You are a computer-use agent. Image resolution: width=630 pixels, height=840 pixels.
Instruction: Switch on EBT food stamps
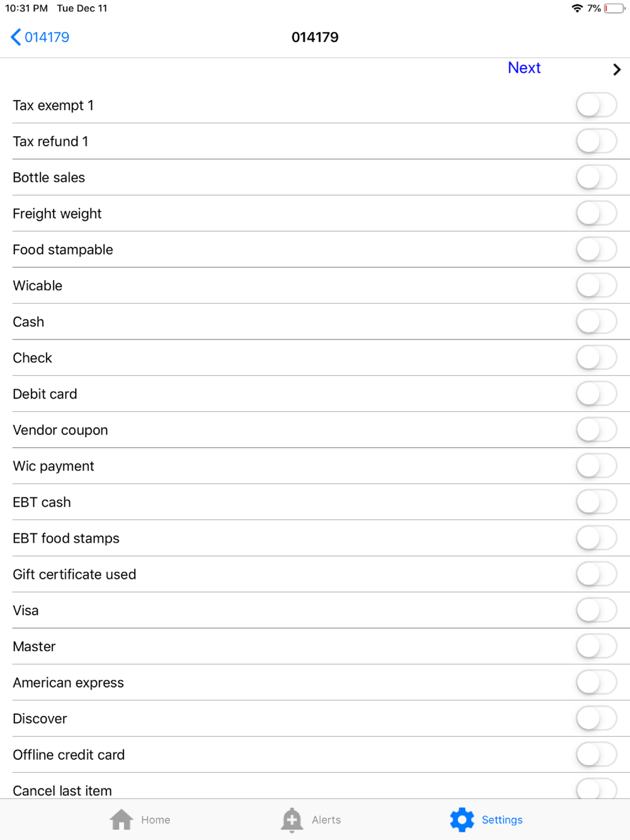[x=597, y=538]
